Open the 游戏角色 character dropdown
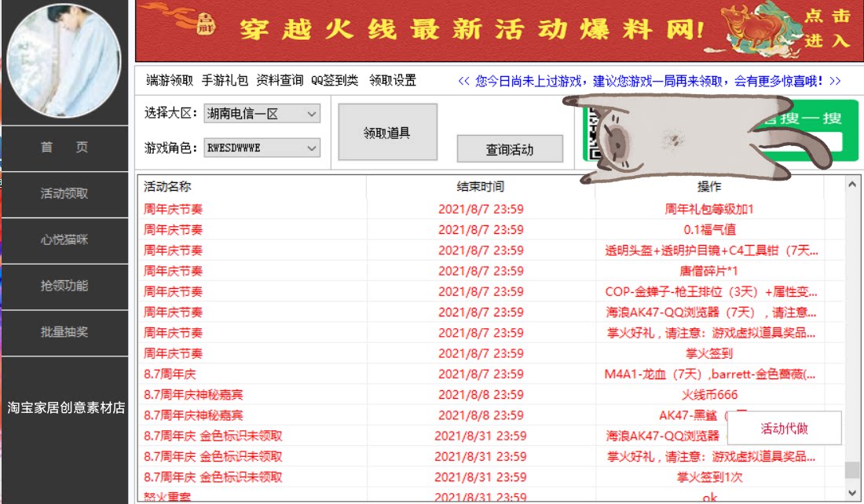This screenshot has height=504, width=864. click(262, 148)
